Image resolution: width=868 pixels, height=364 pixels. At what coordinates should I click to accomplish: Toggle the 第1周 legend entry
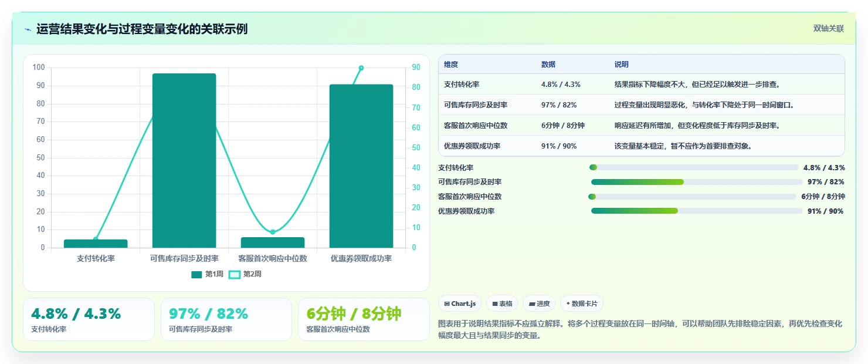click(207, 274)
